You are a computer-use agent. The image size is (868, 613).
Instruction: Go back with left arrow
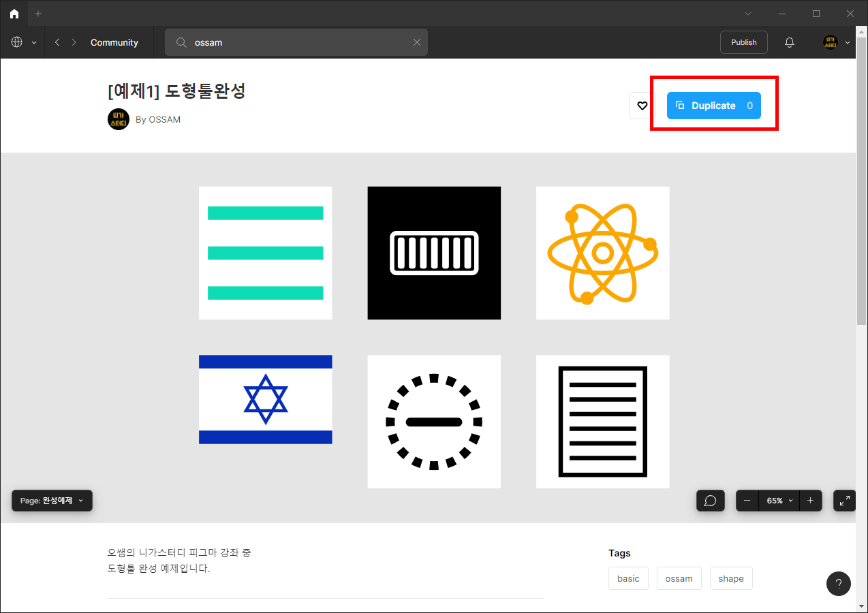click(x=57, y=42)
